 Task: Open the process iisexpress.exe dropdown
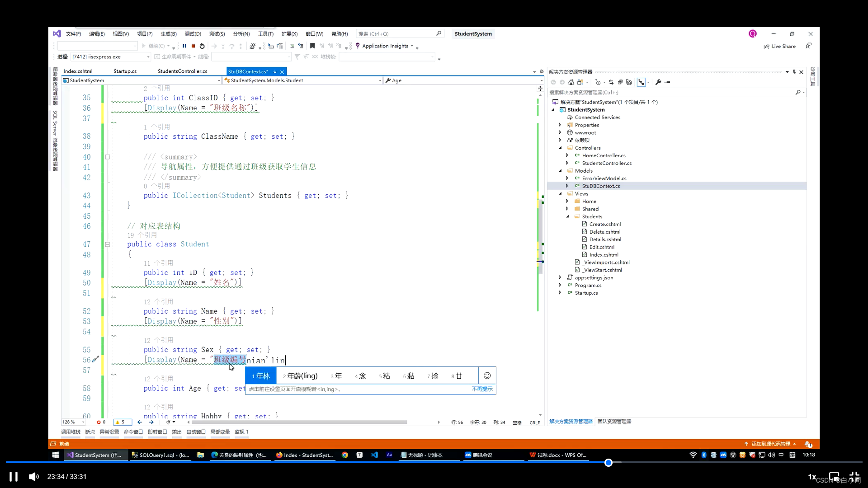point(148,57)
